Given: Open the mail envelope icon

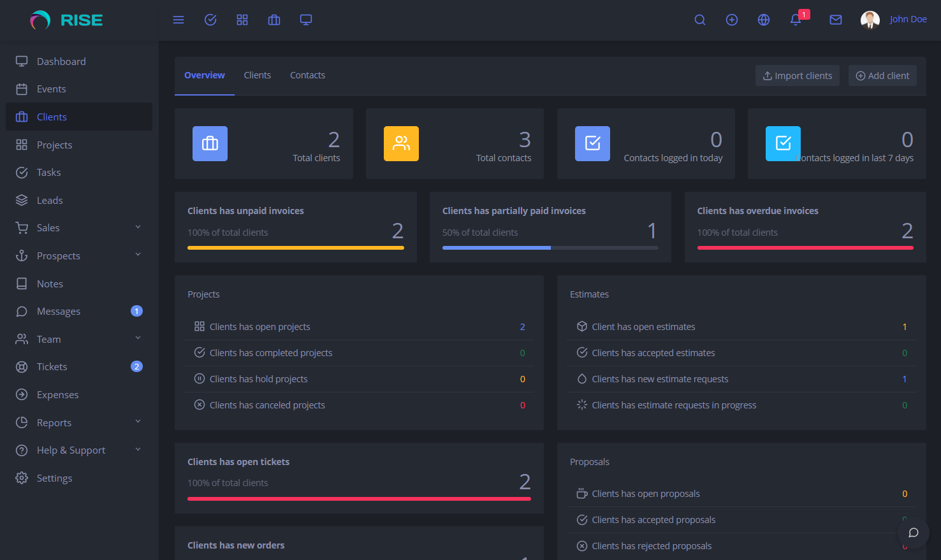Looking at the screenshot, I should pyautogui.click(x=835, y=20).
